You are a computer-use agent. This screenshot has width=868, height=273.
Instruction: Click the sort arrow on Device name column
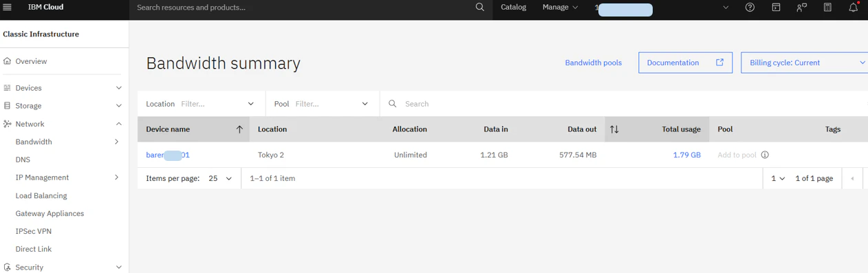tap(239, 129)
